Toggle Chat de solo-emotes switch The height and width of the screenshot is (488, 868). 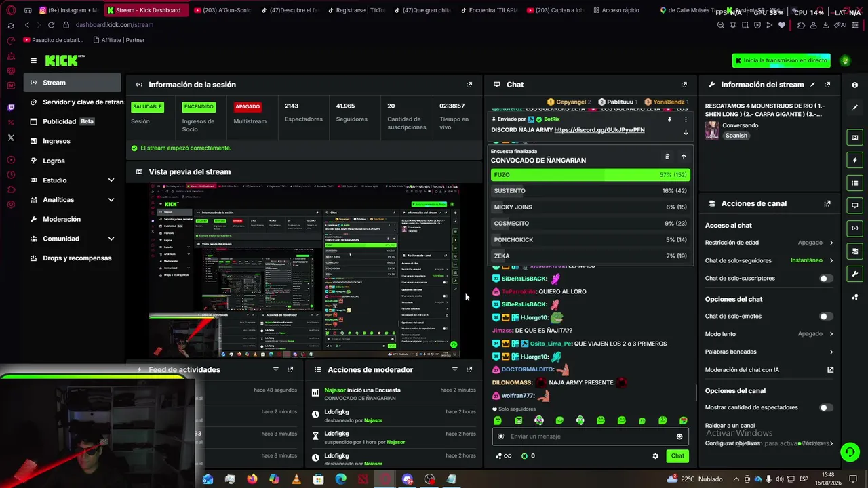[826, 317]
